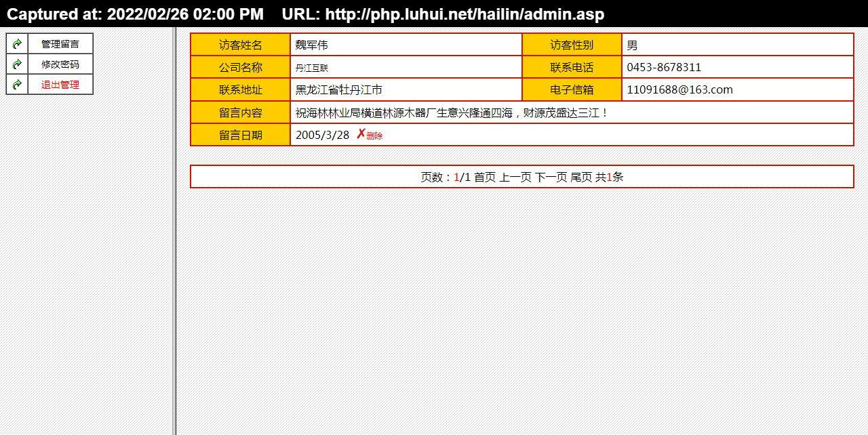Select the address 黑龙江省牡丹江市
868x435 pixels.
pos(339,89)
